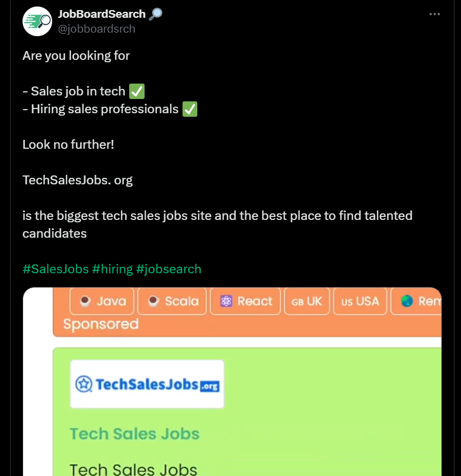Click the @jobboardsrch handle
The width and height of the screenshot is (461, 476).
click(x=97, y=28)
